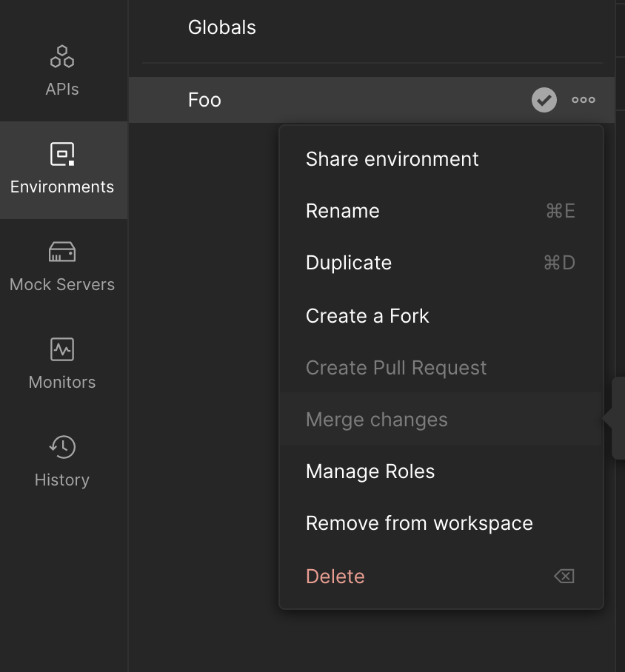
Task: Choose Share environment from the menu
Action: [392, 158]
